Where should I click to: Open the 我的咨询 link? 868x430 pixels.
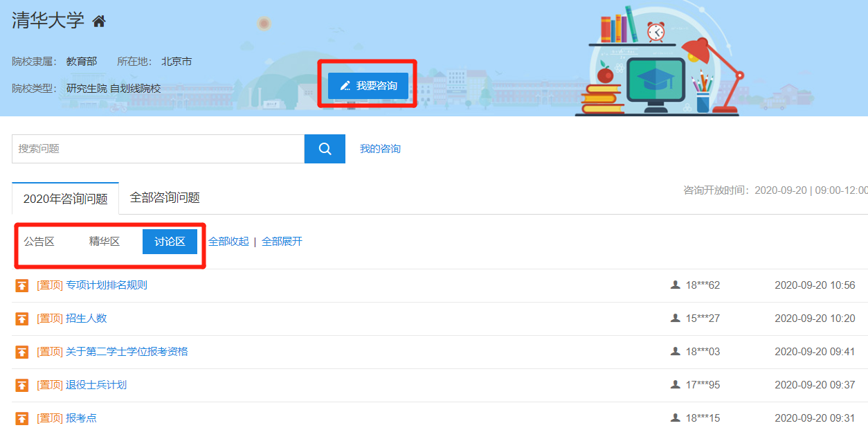(x=380, y=149)
